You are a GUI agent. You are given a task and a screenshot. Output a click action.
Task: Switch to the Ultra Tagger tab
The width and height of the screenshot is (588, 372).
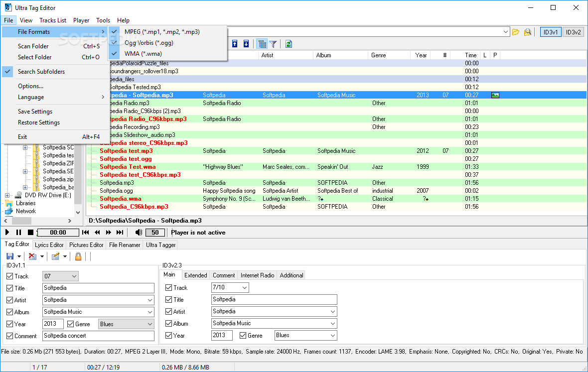[160, 245]
